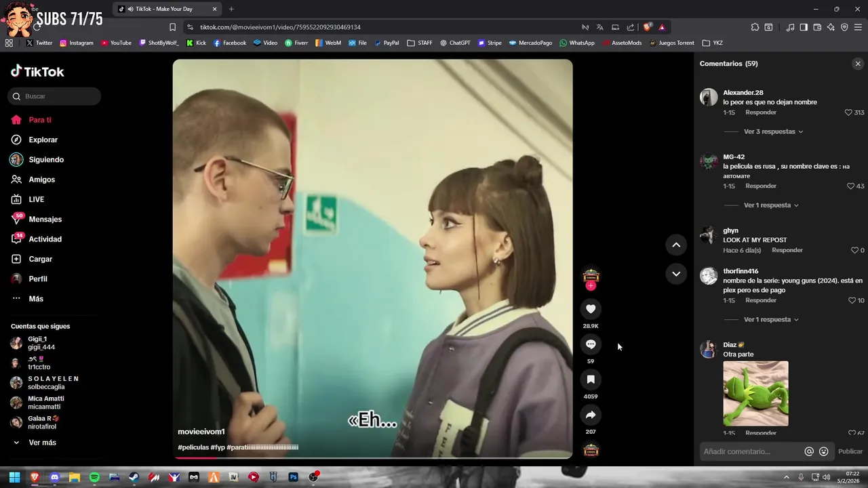Bookmark this page in the address bar
This screenshot has width=868, height=488.
pyautogui.click(x=172, y=27)
